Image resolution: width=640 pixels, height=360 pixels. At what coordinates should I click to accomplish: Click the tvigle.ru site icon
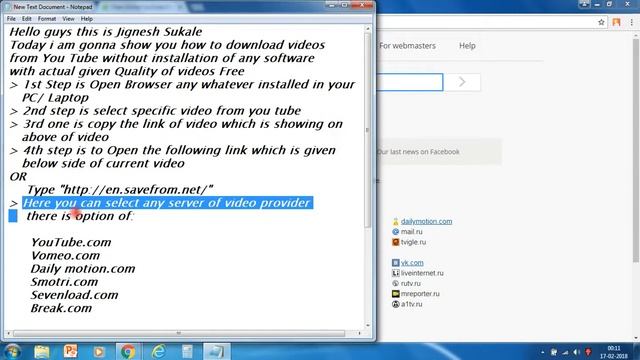pyautogui.click(x=395, y=242)
